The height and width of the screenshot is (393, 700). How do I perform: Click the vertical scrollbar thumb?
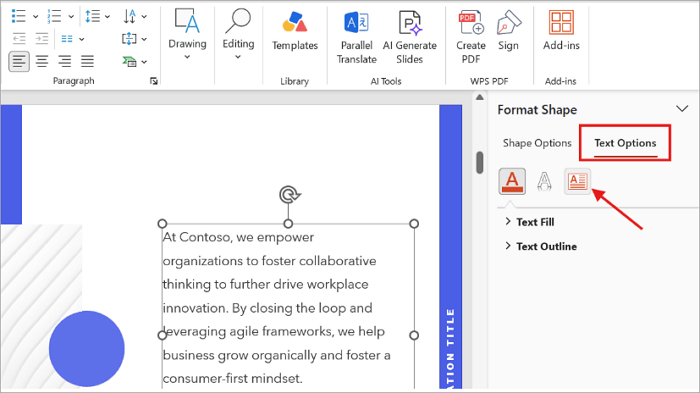479,163
